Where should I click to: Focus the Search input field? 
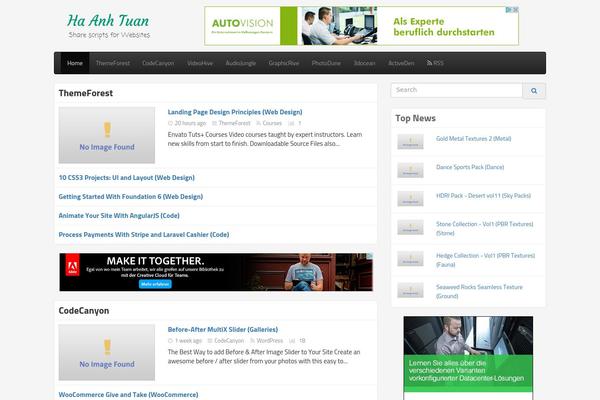(457, 90)
